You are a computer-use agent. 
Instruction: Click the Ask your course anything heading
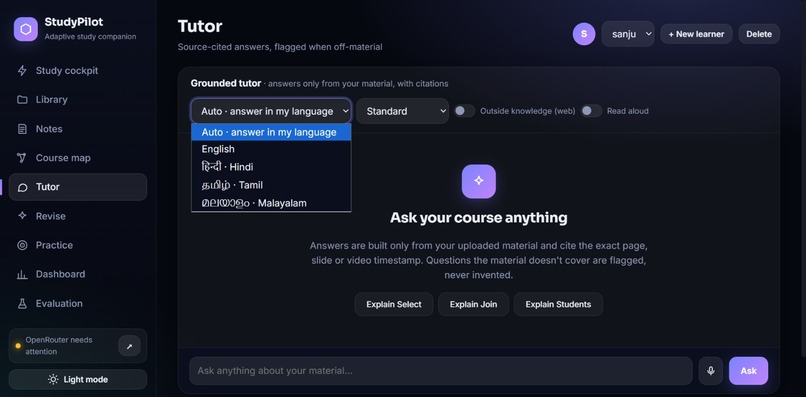[479, 218]
